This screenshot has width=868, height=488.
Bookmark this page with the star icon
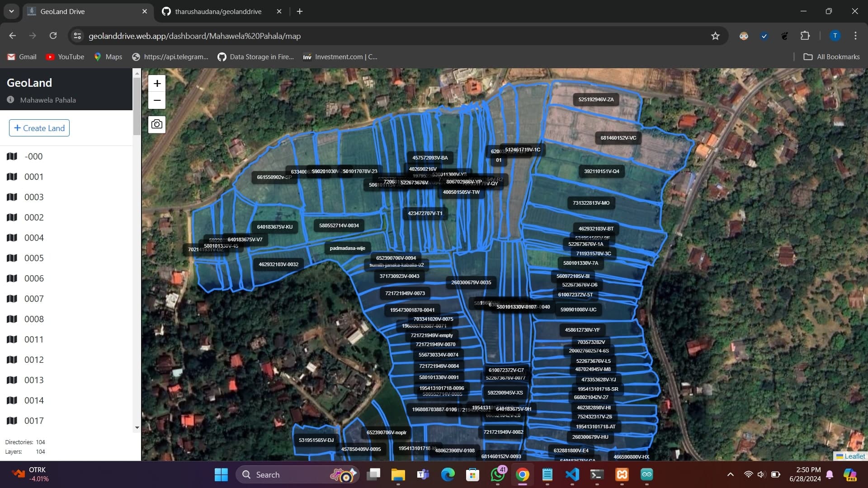pos(715,36)
